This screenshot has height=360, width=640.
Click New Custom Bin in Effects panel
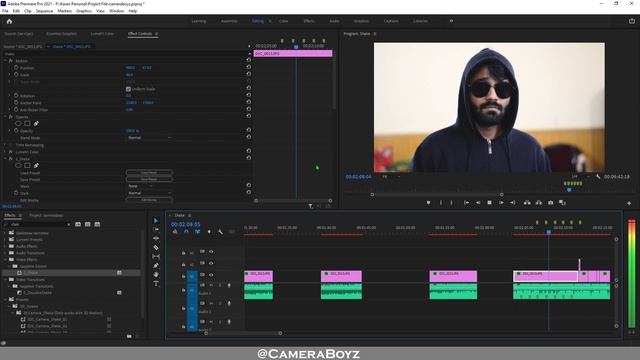click(129, 336)
